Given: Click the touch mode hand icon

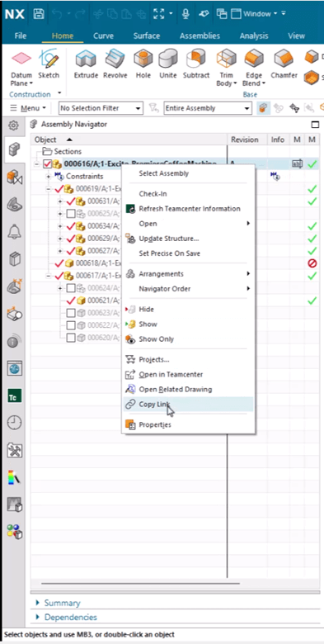Looking at the screenshot, I should coord(204,14).
